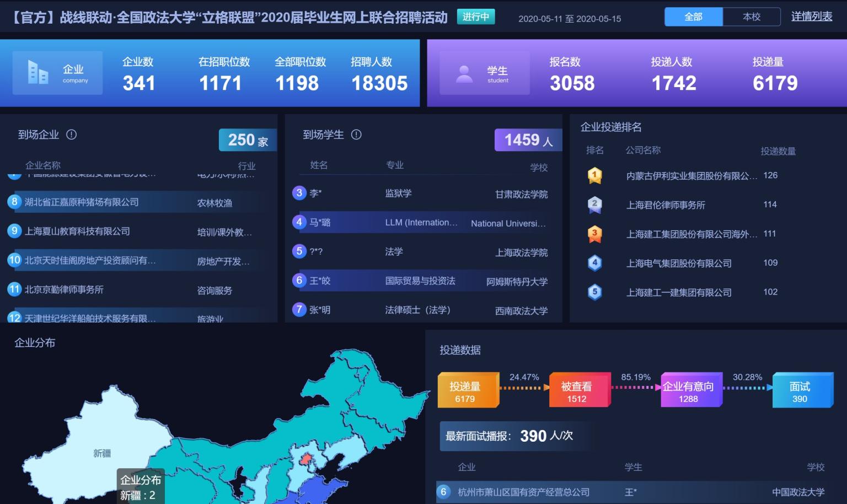The height and width of the screenshot is (504, 847).
Task: Click the company building icon
Action: click(x=38, y=72)
